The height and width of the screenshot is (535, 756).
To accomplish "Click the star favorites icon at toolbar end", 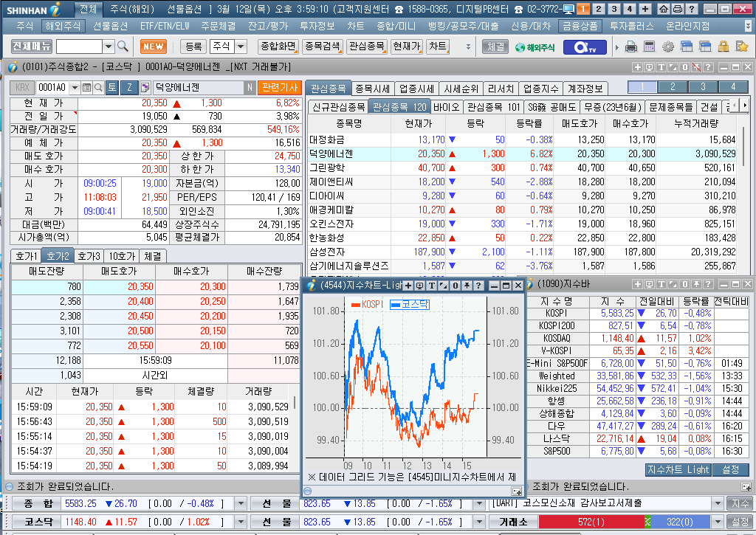I will (x=742, y=46).
